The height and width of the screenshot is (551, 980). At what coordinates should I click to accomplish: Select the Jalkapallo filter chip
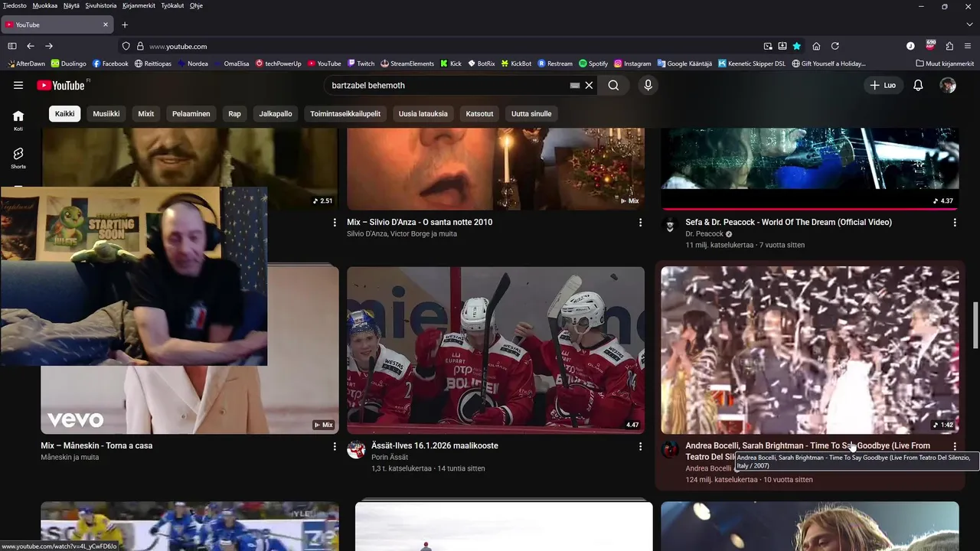(x=276, y=113)
